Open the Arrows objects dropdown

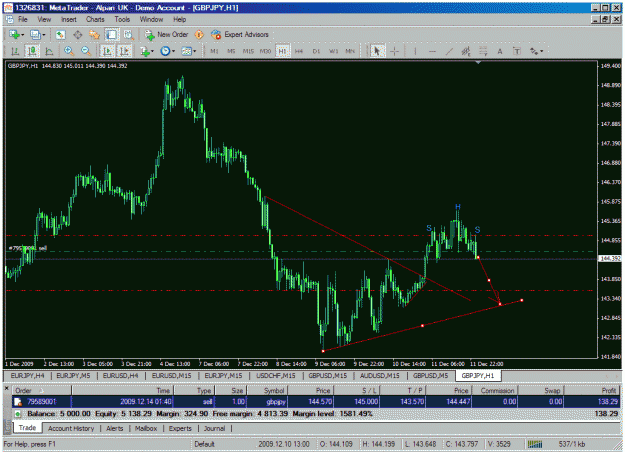pos(536,51)
